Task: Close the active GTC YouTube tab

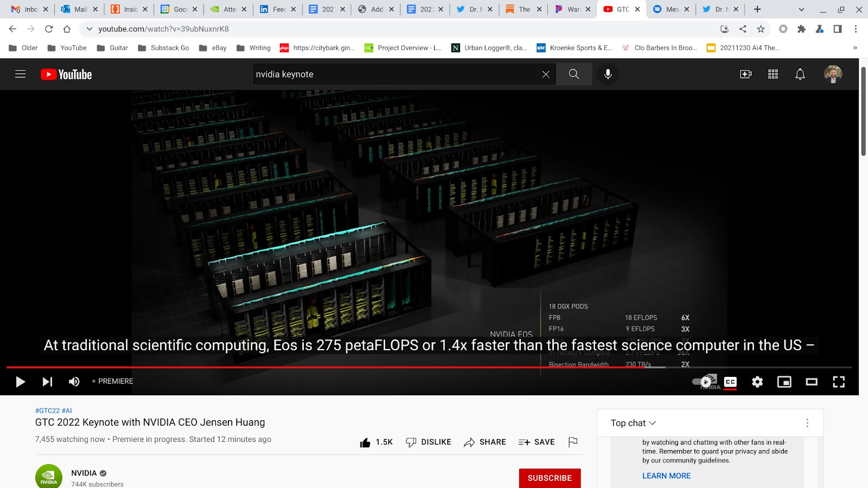Action: (637, 9)
